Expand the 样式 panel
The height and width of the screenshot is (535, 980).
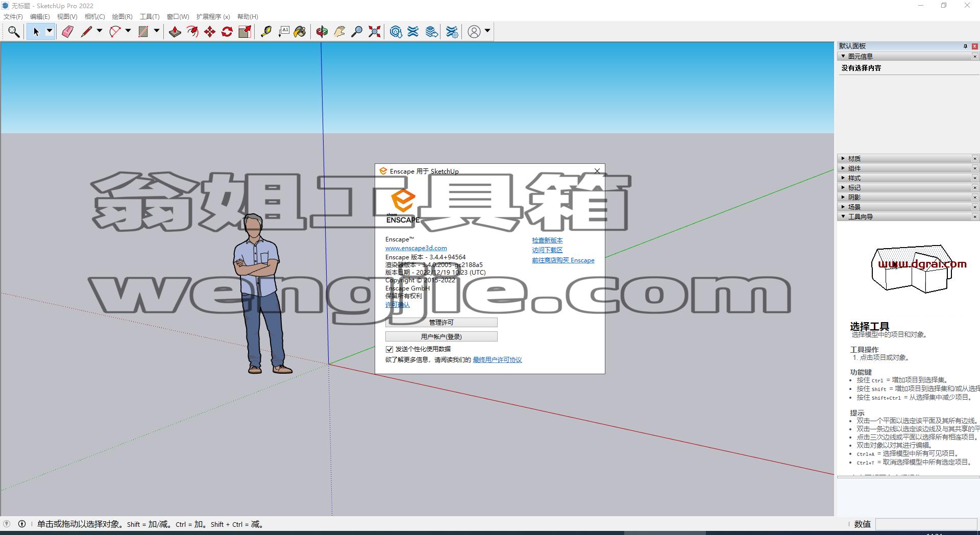tap(843, 178)
